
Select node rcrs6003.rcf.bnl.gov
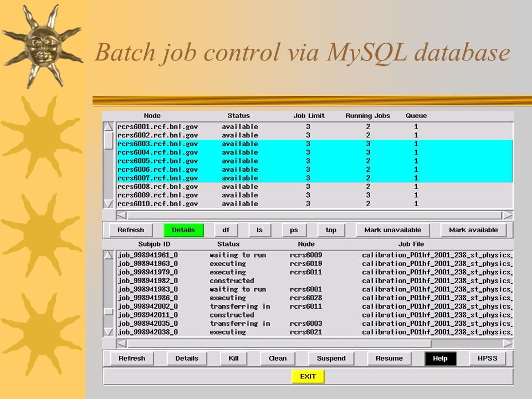314,144
